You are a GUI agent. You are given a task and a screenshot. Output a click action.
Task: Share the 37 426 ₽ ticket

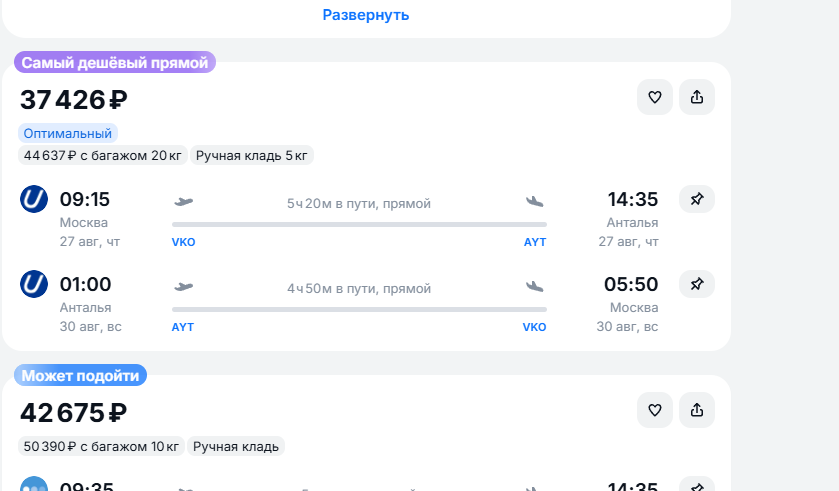(x=697, y=97)
